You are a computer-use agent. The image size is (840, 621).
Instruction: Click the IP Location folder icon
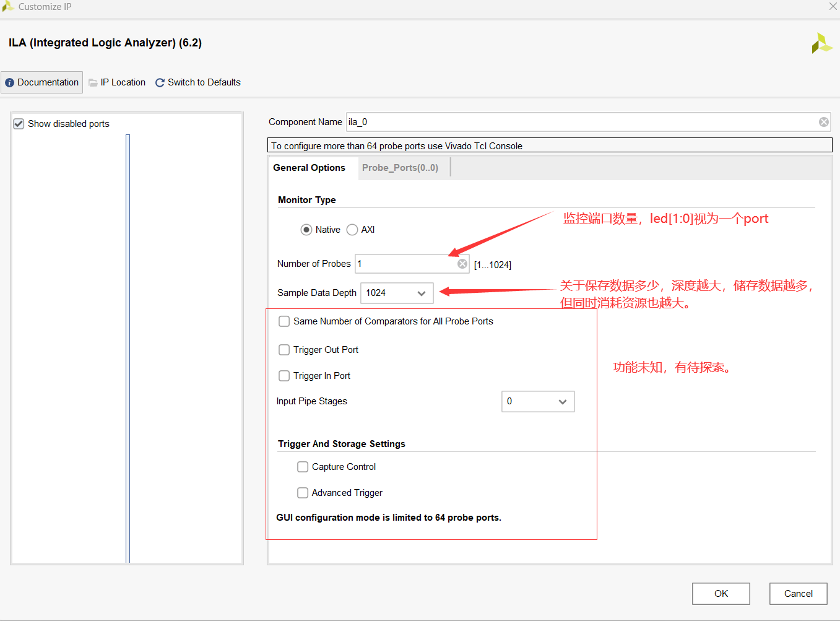[x=93, y=83]
